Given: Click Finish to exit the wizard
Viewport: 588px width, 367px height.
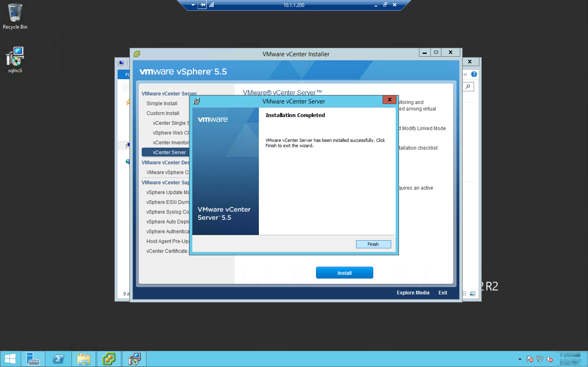Looking at the screenshot, I should (373, 244).
